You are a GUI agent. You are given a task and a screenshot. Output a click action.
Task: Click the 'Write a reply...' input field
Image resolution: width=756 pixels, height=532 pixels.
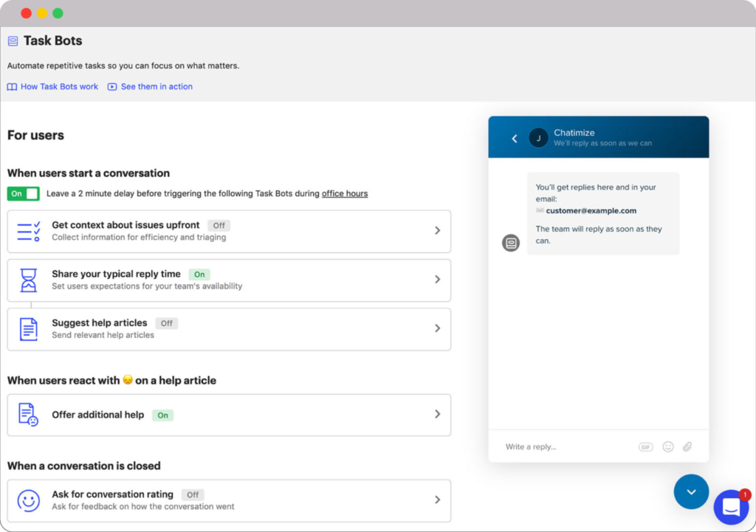pos(546,446)
